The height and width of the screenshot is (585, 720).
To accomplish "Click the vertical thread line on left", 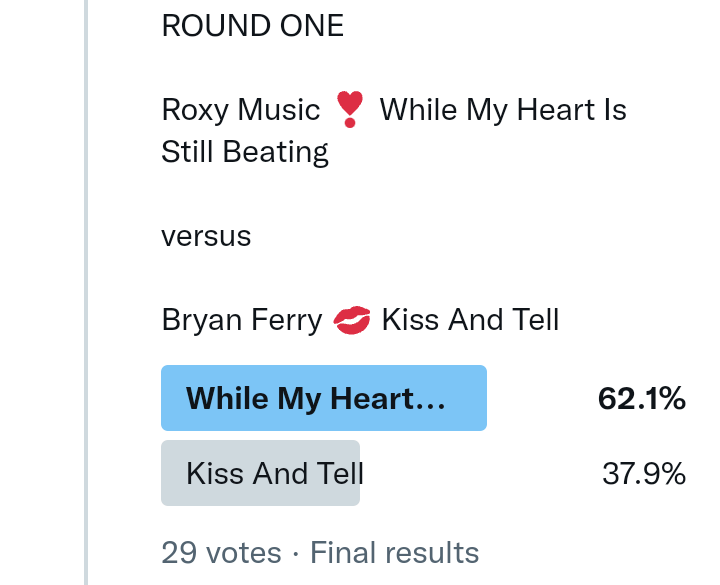I will tap(87, 300).
